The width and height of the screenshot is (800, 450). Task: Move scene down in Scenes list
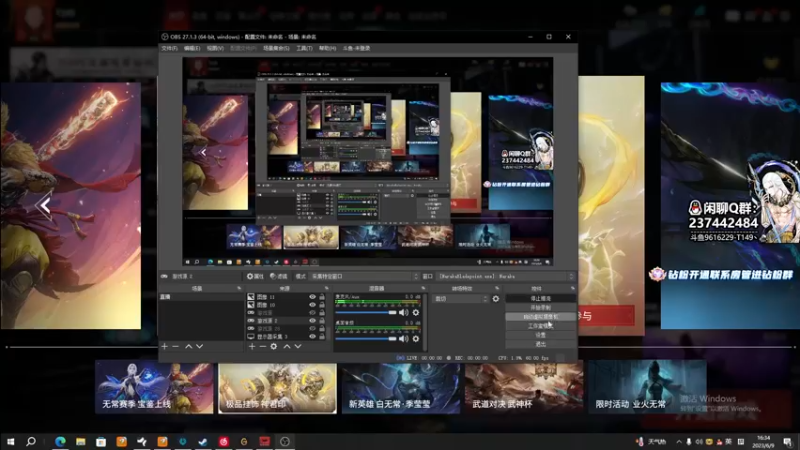tap(199, 346)
